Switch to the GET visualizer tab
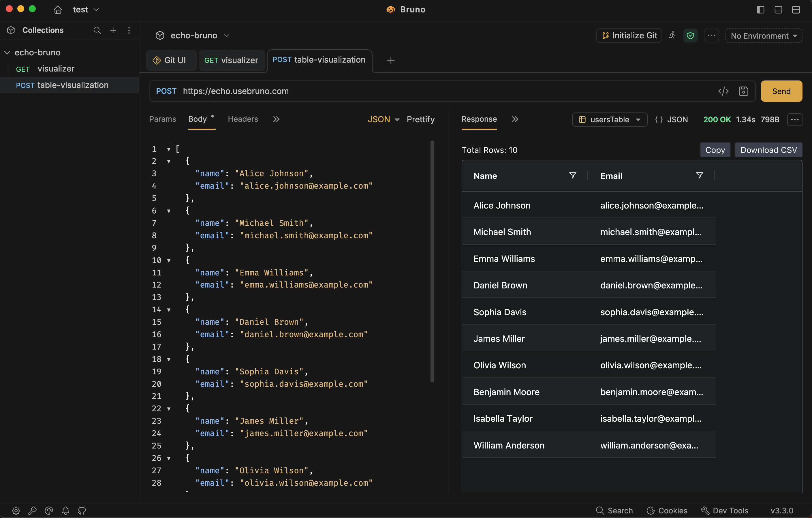 (x=231, y=60)
